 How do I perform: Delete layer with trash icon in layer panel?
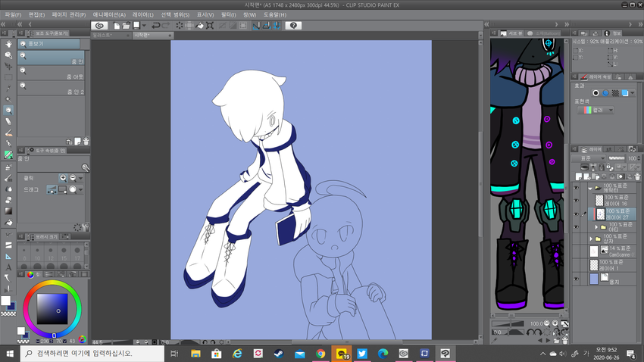637,177
